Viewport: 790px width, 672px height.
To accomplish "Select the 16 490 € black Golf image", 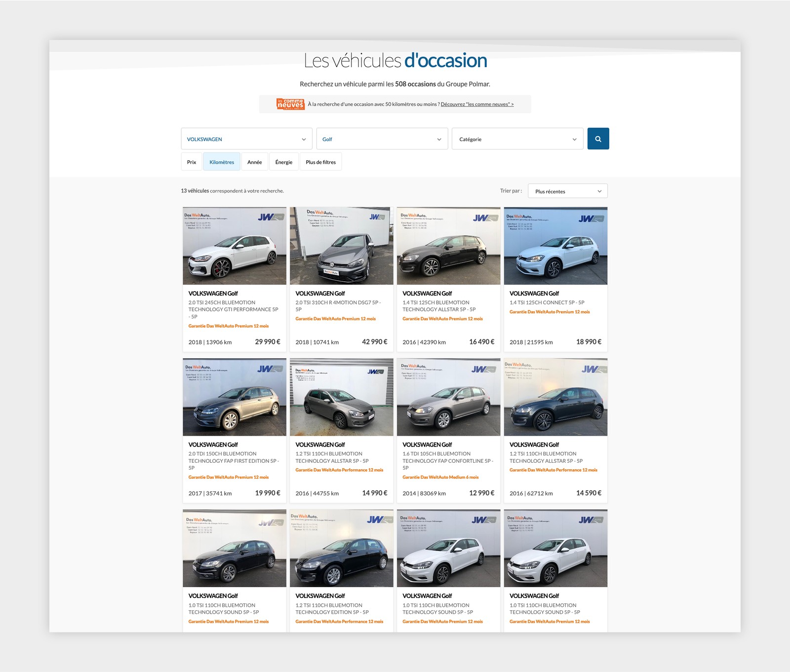I will click(448, 246).
